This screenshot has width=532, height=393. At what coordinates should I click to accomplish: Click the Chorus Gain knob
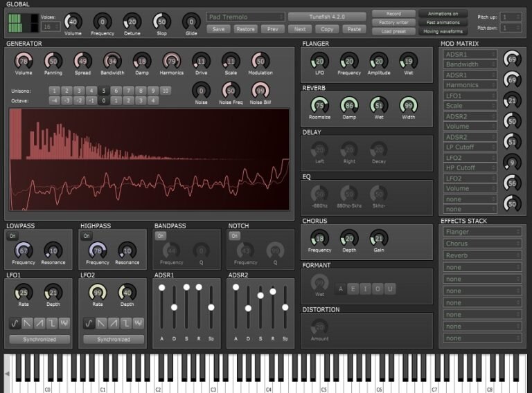pos(379,239)
